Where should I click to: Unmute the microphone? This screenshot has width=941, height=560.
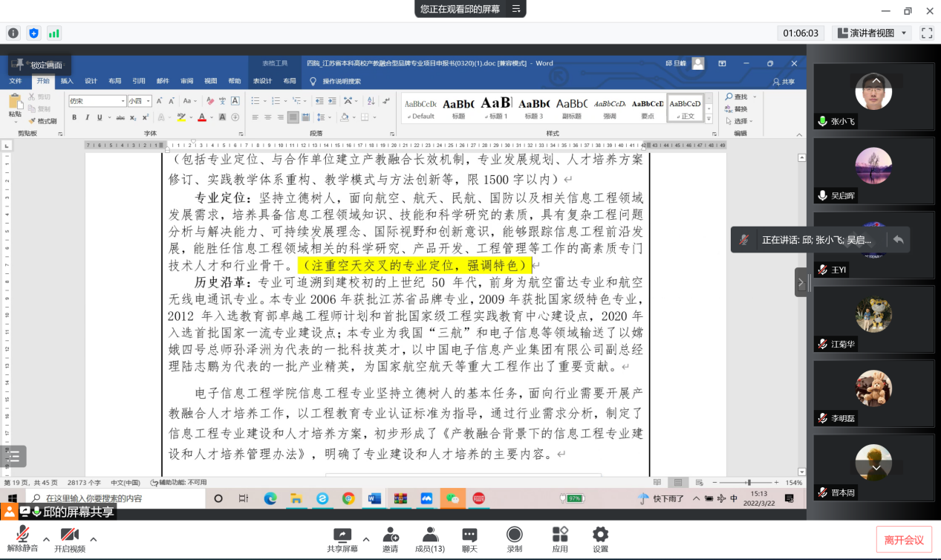(22, 540)
